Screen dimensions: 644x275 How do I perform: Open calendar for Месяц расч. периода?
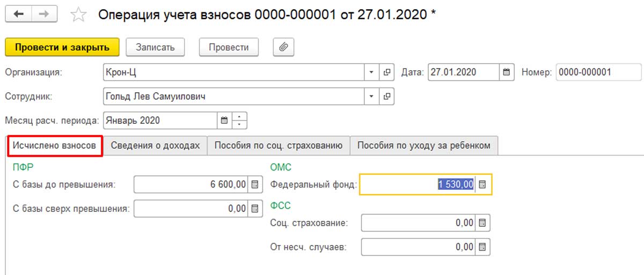tap(224, 121)
